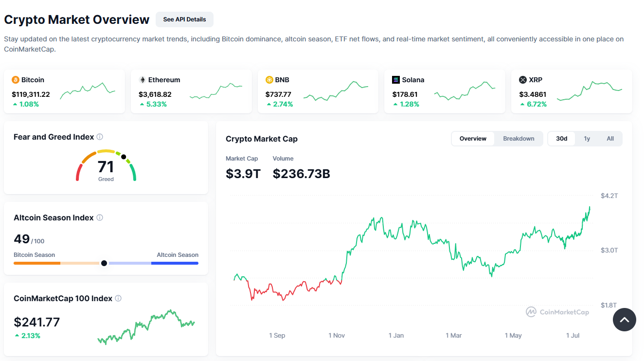The width and height of the screenshot is (644, 361).
Task: Click the Altcoin Season Index title
Action: tap(54, 218)
